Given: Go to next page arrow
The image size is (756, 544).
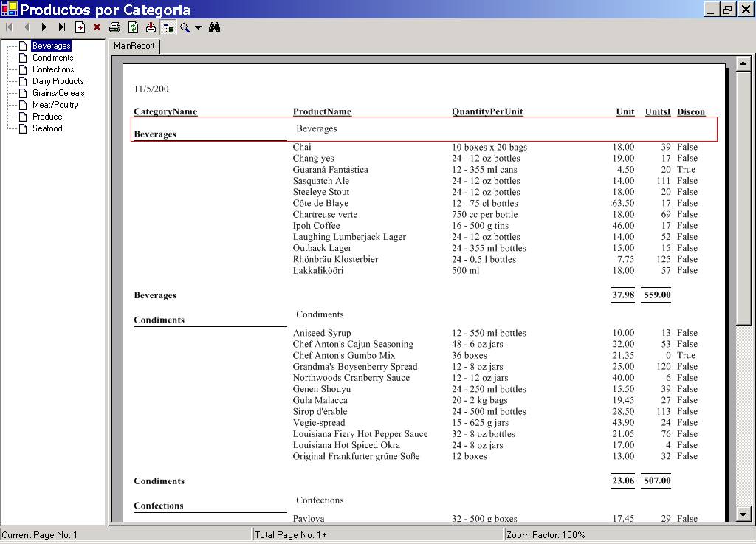Looking at the screenshot, I should coord(44,27).
